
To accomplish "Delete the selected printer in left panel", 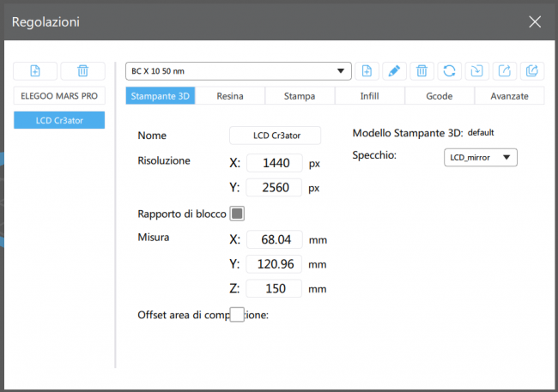I will (x=82, y=71).
